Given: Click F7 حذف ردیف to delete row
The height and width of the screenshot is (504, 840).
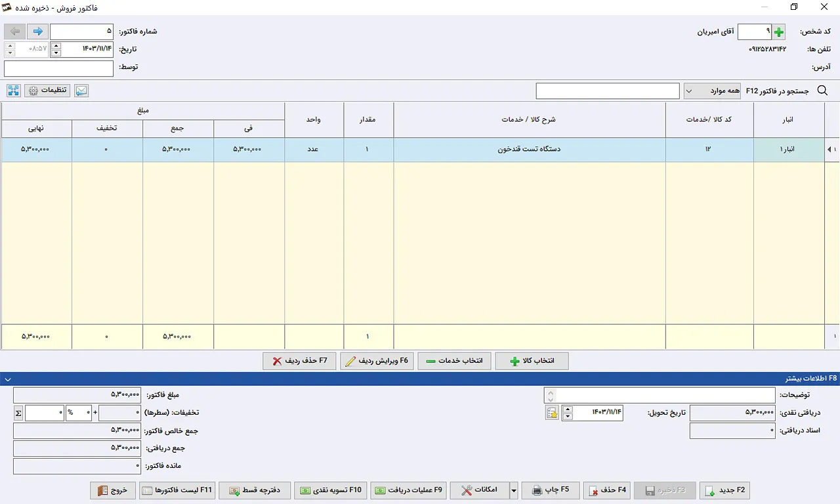Looking at the screenshot, I should 299,361.
